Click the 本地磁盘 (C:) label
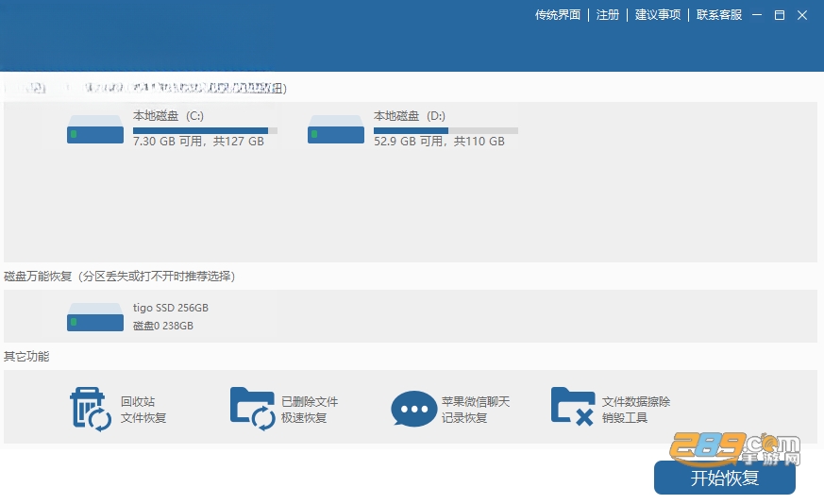Screen dimensions: 824x504 pos(168,116)
